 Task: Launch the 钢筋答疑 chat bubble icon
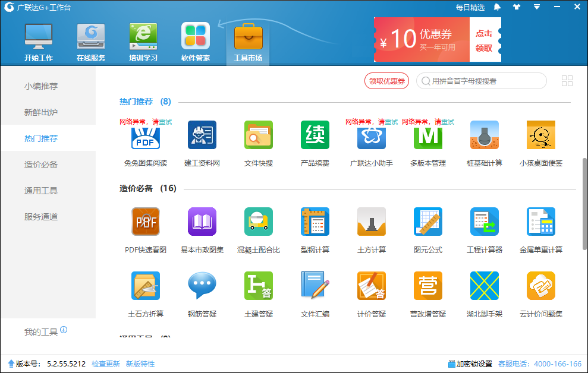[202, 286]
